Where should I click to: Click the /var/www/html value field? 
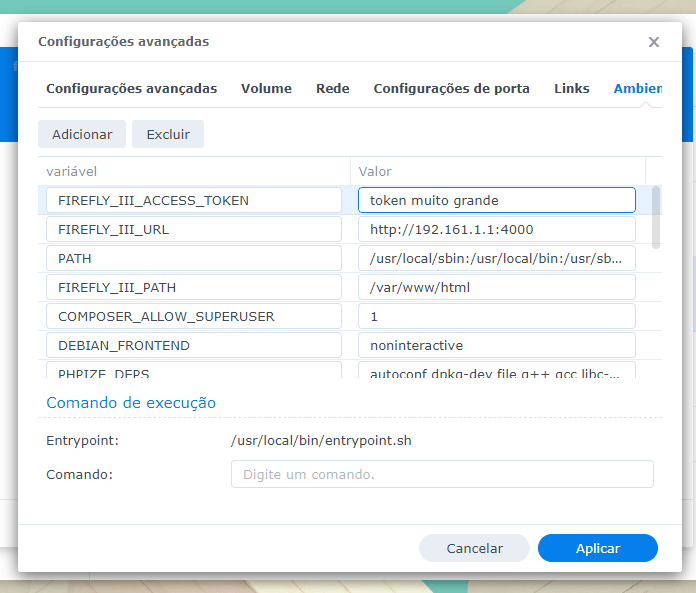(x=496, y=287)
